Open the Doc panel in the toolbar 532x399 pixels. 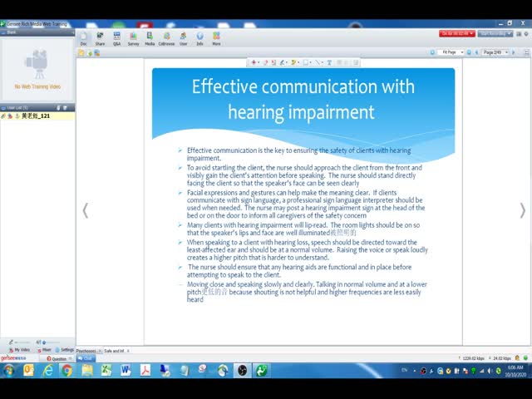point(83,38)
